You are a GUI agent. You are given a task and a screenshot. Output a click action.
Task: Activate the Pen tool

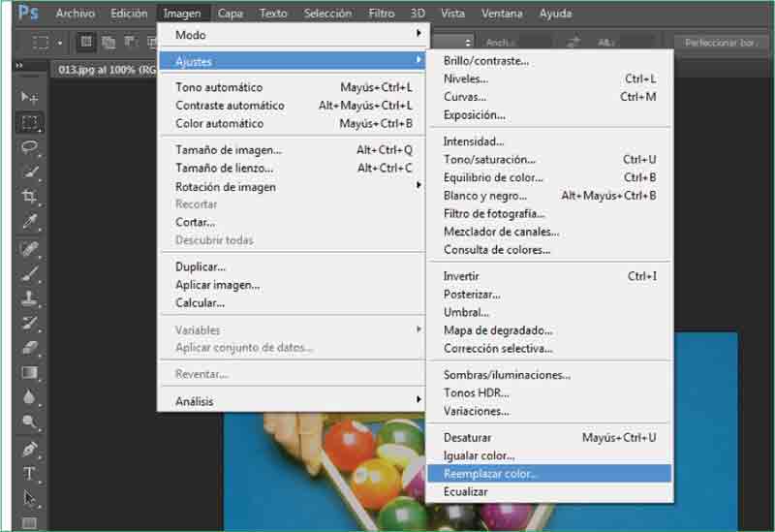(30, 449)
